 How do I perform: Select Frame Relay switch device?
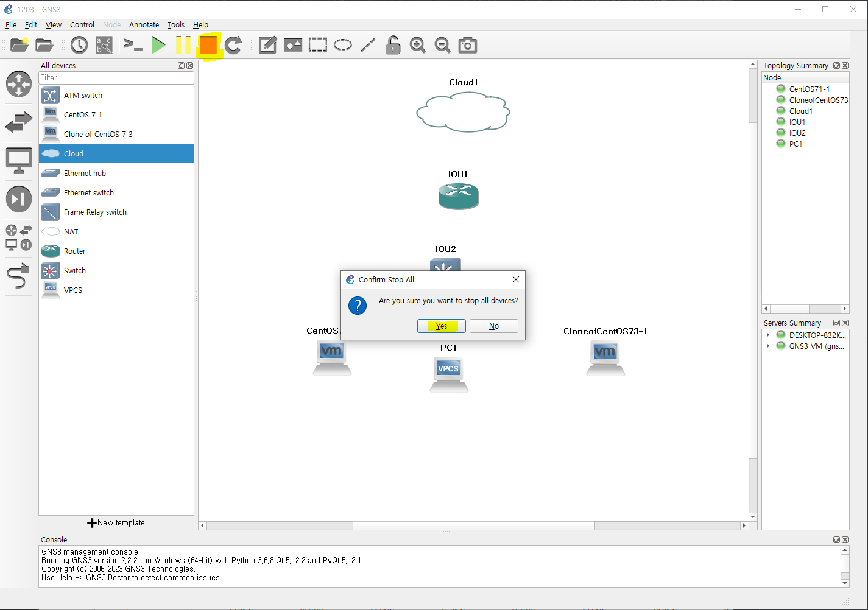click(116, 212)
